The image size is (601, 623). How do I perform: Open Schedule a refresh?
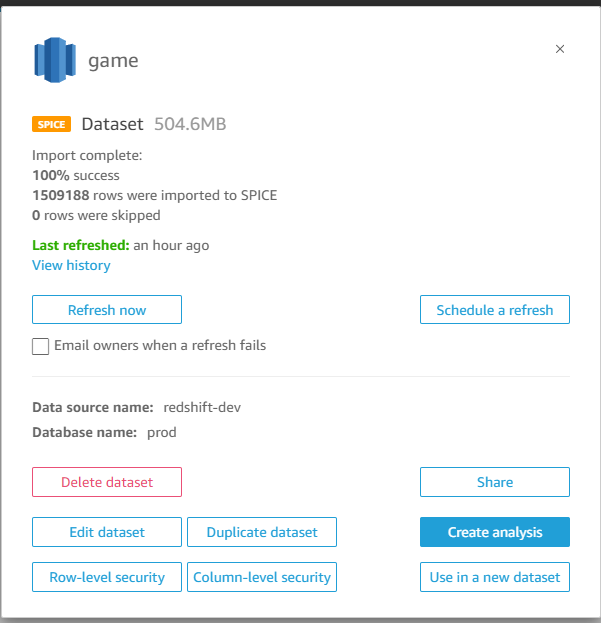[494, 310]
